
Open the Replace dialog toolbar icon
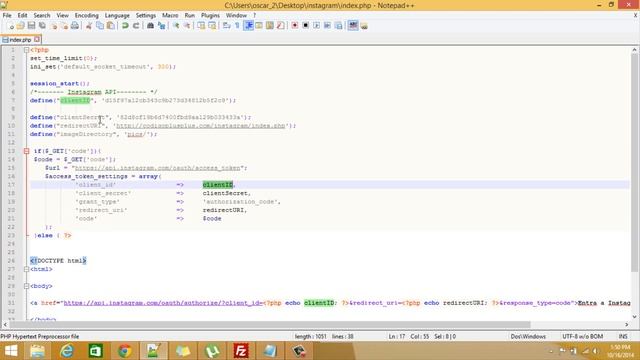(x=162, y=26)
